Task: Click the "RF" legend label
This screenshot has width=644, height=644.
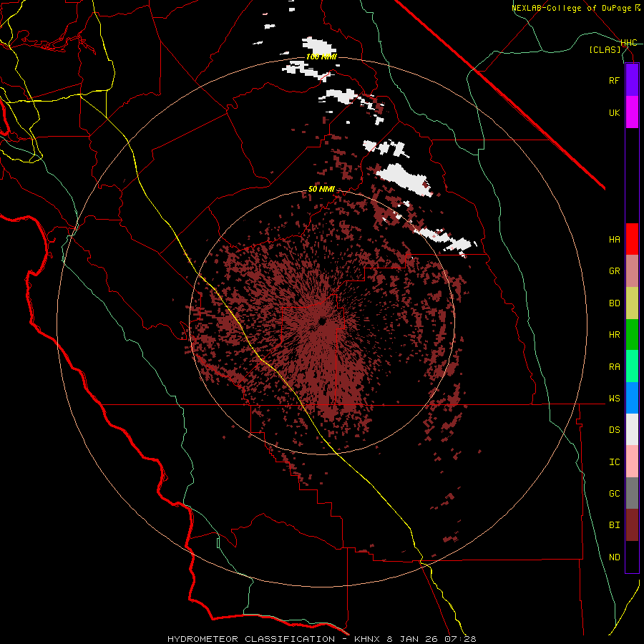Action: (x=614, y=80)
